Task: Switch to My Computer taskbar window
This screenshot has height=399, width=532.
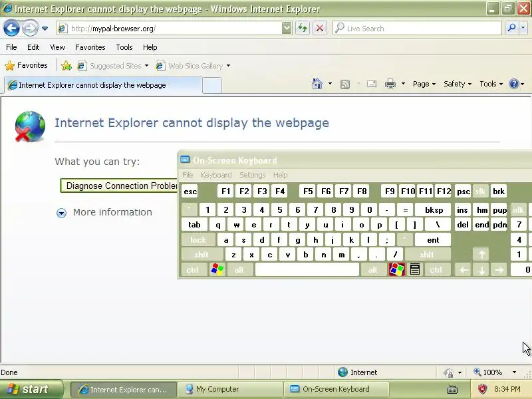Action: (x=230, y=389)
